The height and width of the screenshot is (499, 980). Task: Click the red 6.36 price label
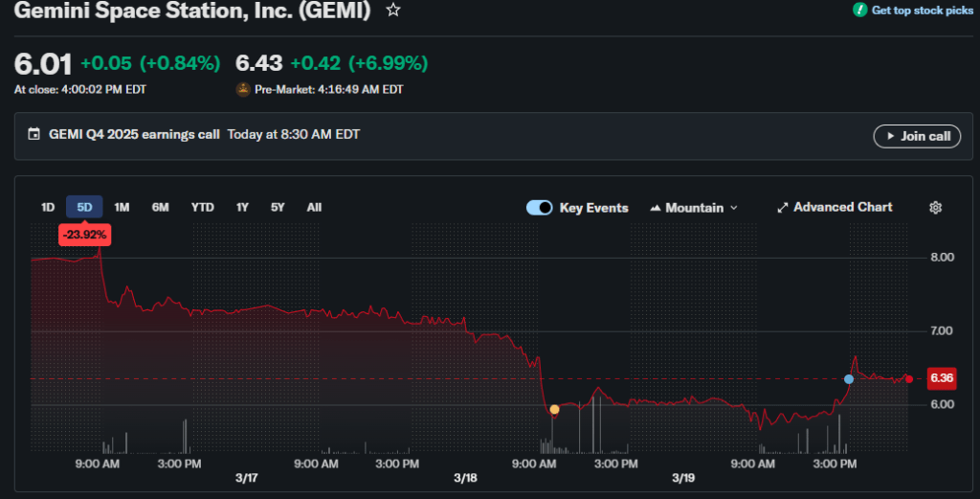pyautogui.click(x=942, y=378)
